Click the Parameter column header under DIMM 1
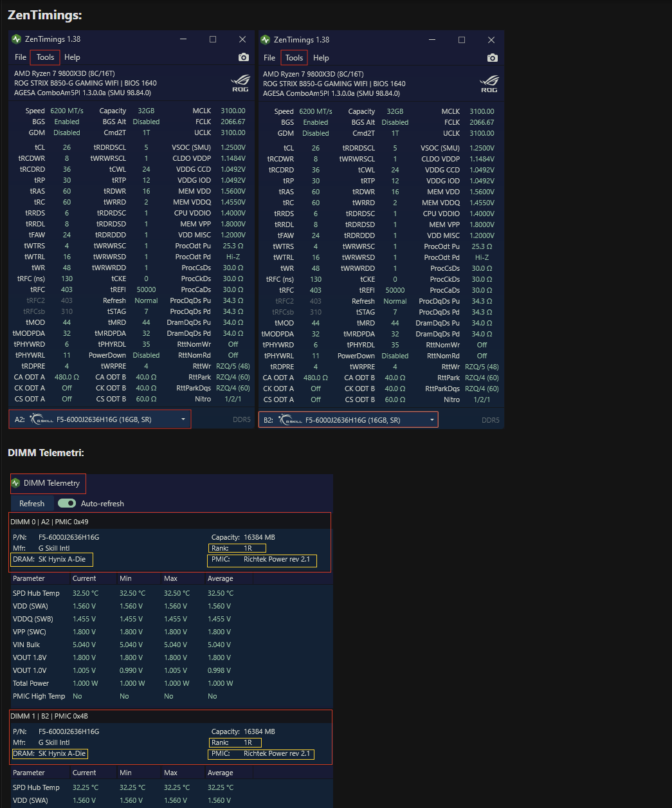The width and height of the screenshot is (672, 808). click(29, 773)
